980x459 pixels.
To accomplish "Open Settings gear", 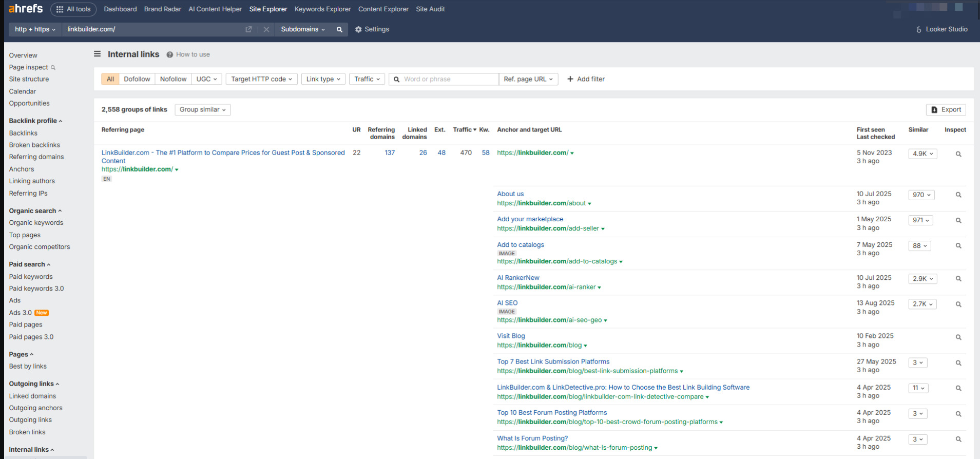I will tap(372, 29).
